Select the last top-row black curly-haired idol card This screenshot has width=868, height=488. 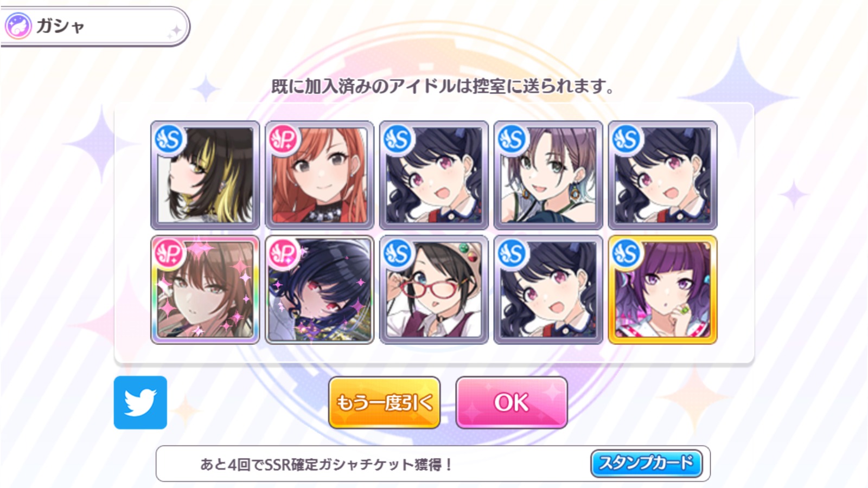(662, 175)
